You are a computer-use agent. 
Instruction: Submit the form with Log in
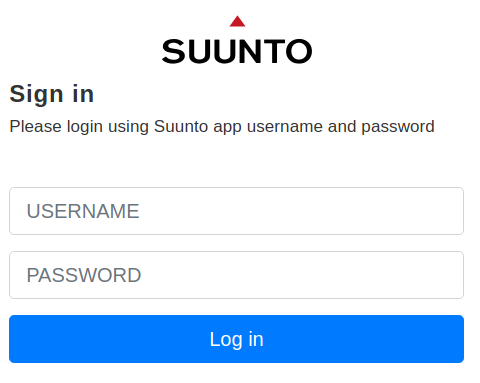pos(236,339)
